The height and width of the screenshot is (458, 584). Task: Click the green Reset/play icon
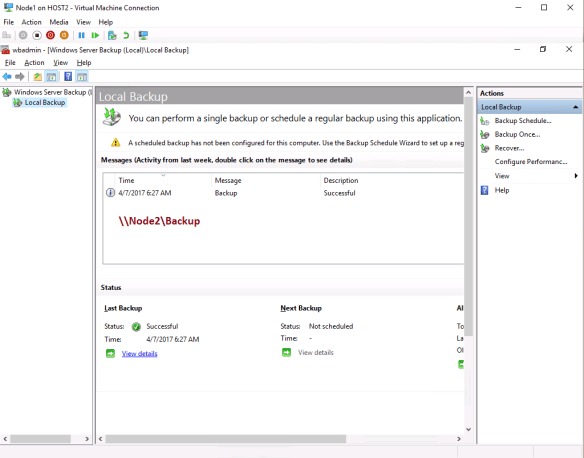95,35
